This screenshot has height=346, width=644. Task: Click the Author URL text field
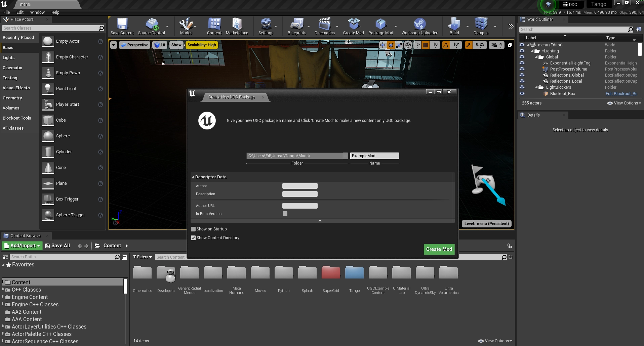pyautogui.click(x=300, y=206)
